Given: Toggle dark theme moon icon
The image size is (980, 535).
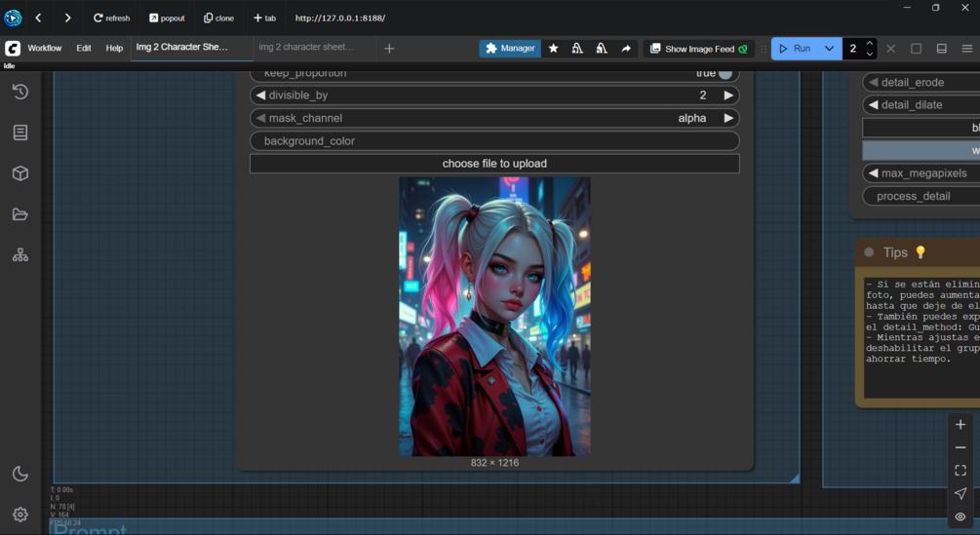Looking at the screenshot, I should coord(20,474).
